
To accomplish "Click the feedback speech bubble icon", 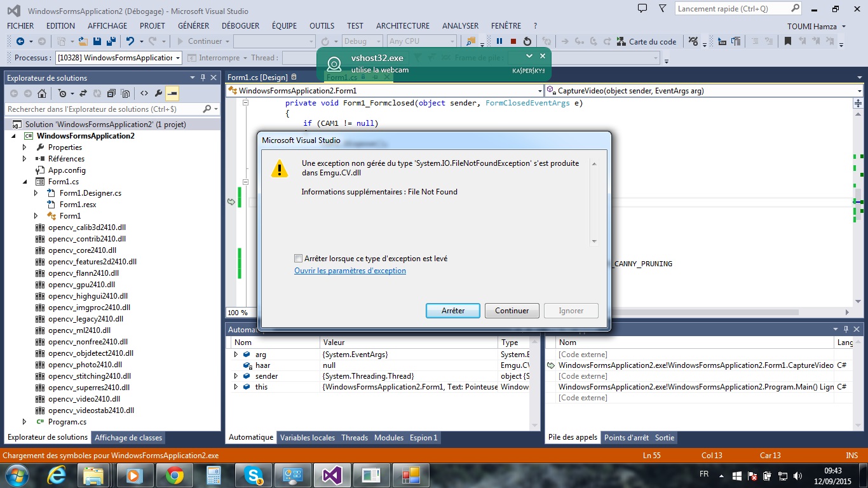I will pos(642,8).
